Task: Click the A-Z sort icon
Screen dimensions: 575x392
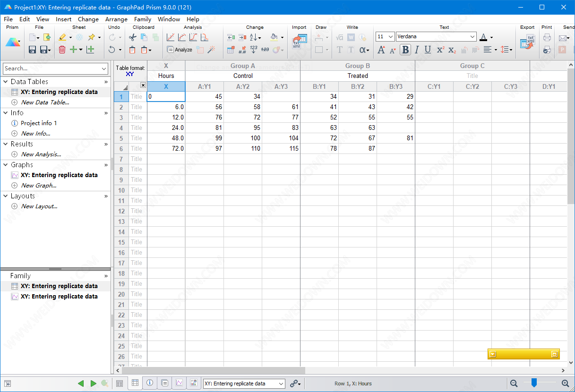Action: point(254,37)
